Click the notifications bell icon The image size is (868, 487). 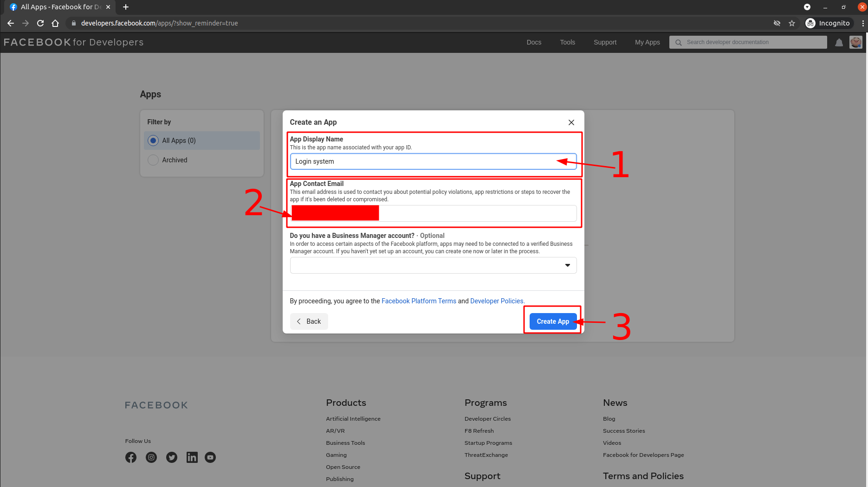[x=839, y=43]
